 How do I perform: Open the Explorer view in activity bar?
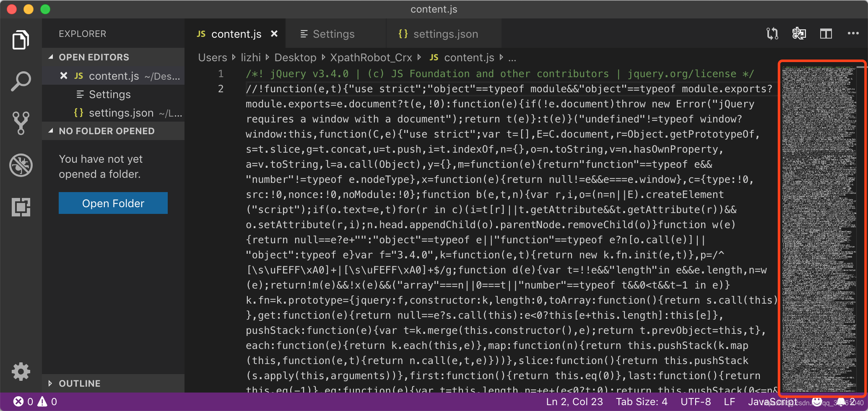pos(21,40)
